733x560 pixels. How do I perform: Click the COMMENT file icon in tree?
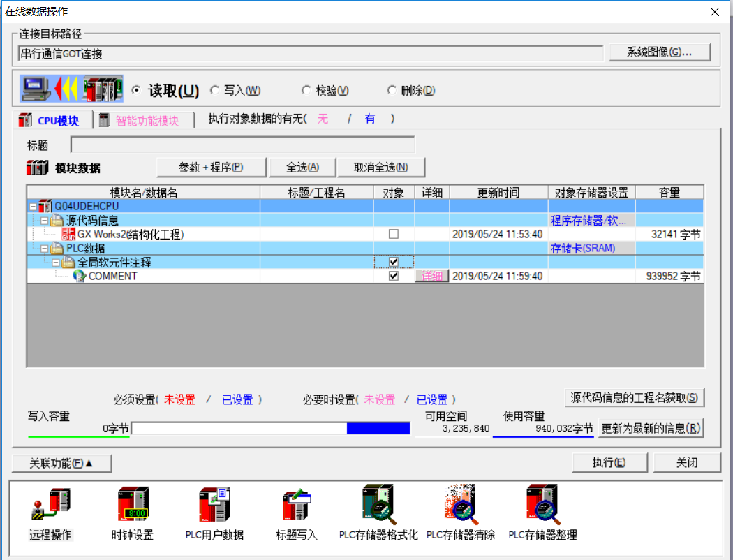coord(80,276)
